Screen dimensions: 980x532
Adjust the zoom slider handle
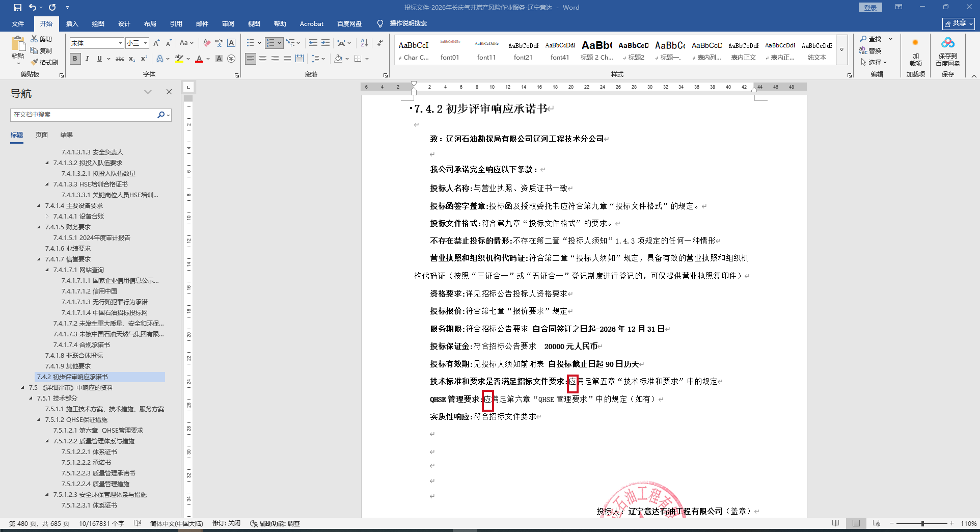(922, 523)
